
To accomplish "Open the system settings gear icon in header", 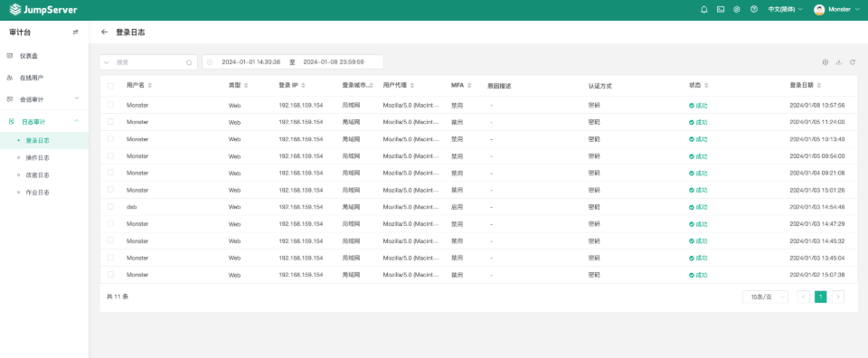I will point(736,9).
